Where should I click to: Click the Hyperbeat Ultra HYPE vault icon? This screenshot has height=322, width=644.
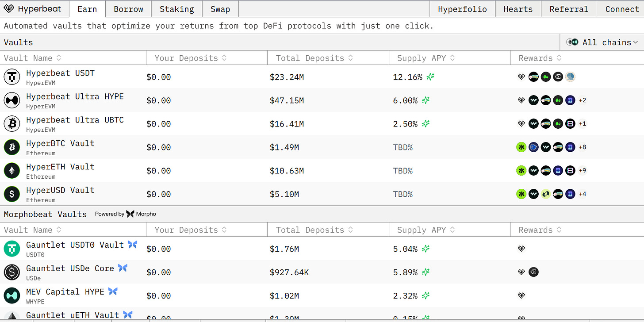point(12,100)
